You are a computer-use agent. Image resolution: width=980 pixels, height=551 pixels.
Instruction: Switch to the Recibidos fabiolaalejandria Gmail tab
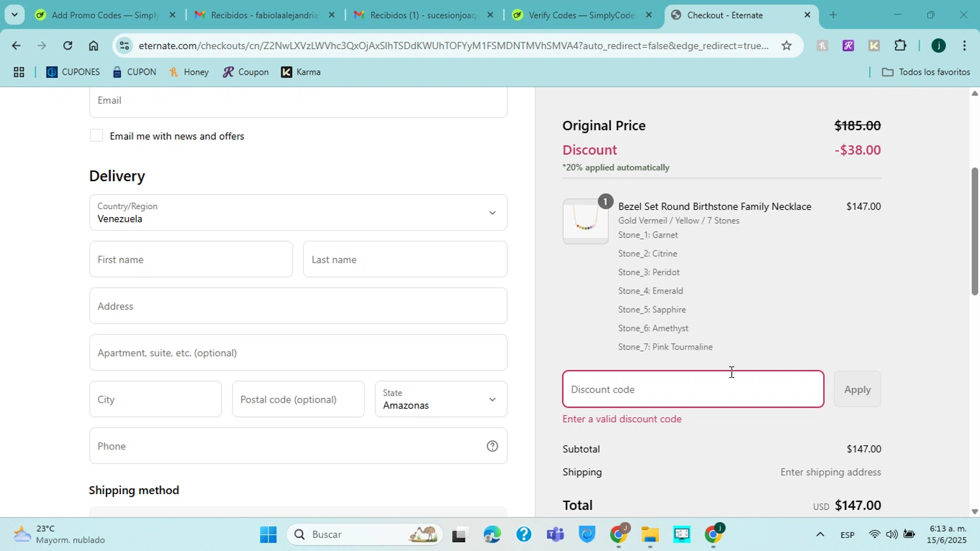pyautogui.click(x=265, y=15)
